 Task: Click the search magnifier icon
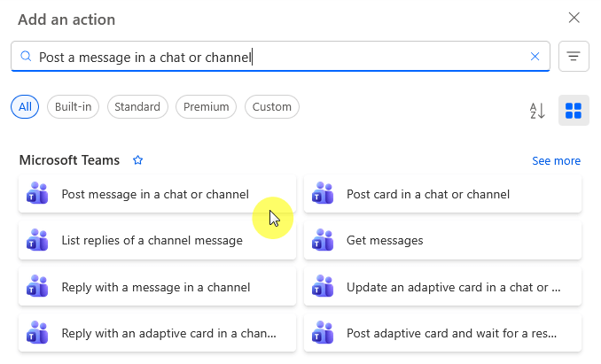(x=26, y=57)
